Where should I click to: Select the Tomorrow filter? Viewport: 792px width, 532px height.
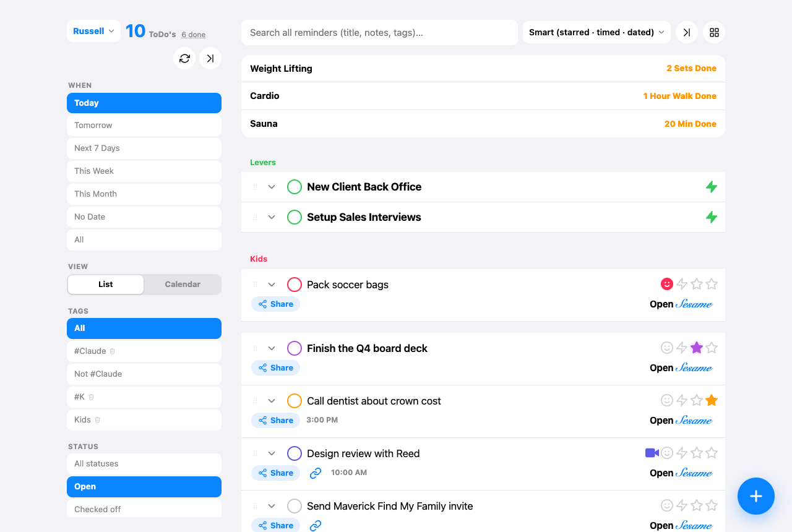point(144,126)
